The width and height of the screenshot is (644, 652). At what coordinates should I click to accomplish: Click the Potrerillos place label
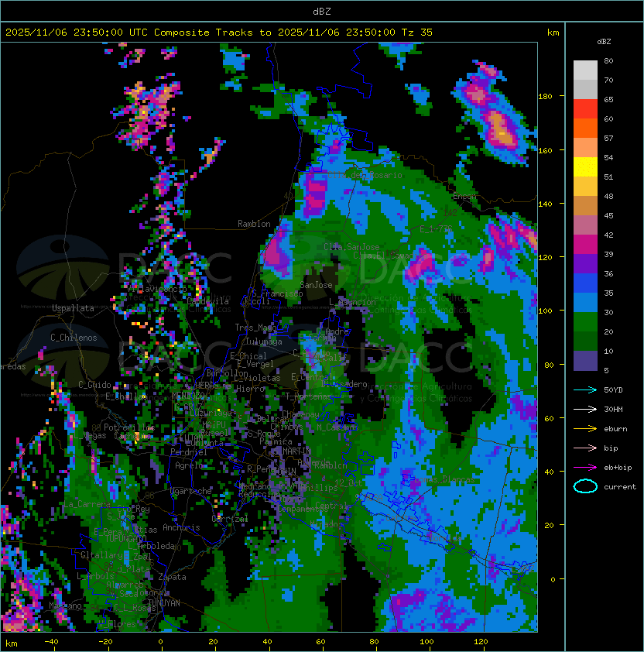point(129,427)
